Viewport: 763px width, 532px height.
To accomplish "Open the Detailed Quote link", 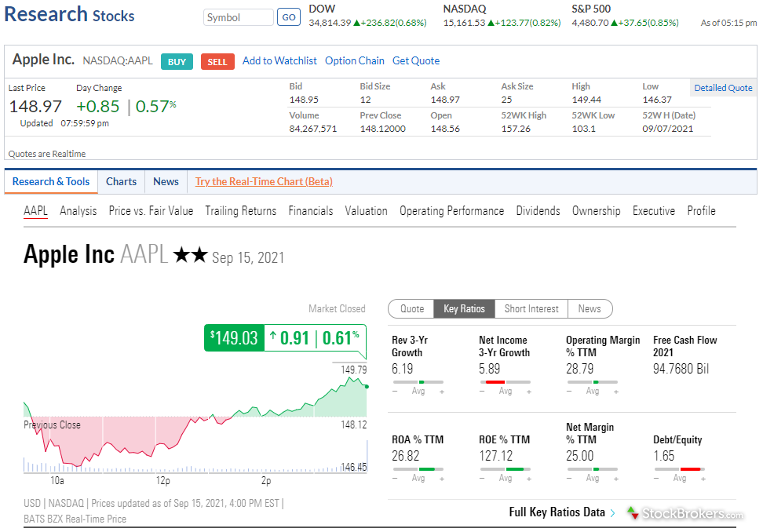I will [723, 88].
